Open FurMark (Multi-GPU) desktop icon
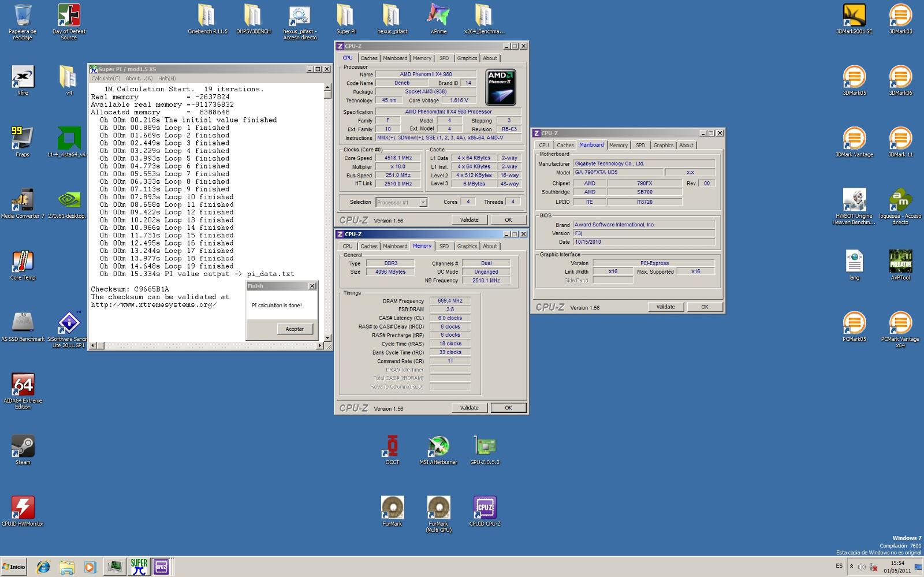The image size is (924, 577). point(438,515)
